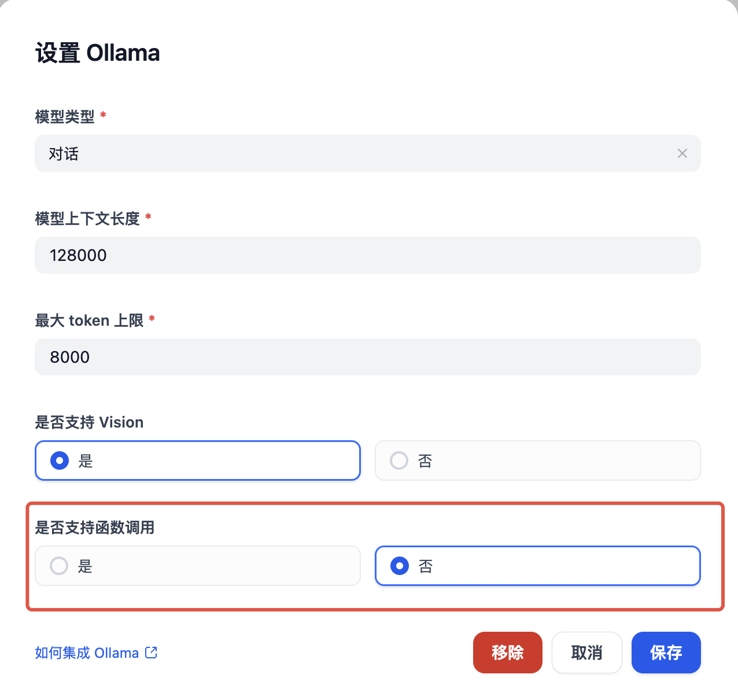Click the red asterisk next to 模型类型
The height and width of the screenshot is (700, 738).
(103, 115)
